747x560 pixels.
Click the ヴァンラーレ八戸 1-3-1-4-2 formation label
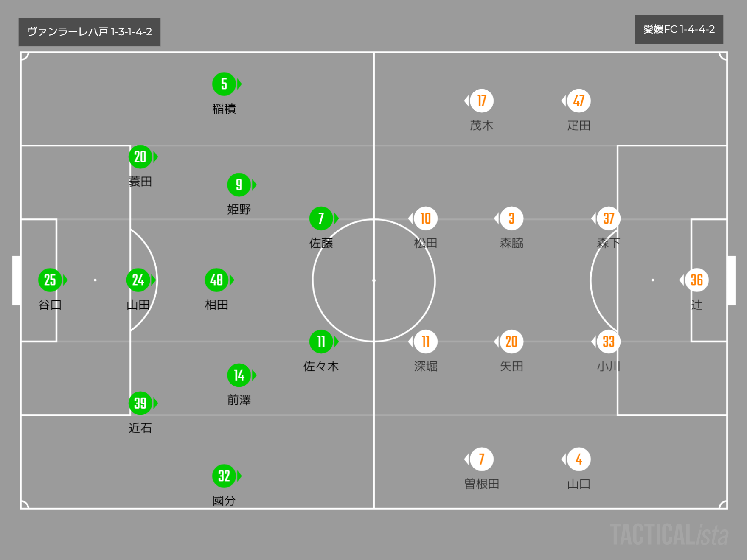[x=90, y=32]
